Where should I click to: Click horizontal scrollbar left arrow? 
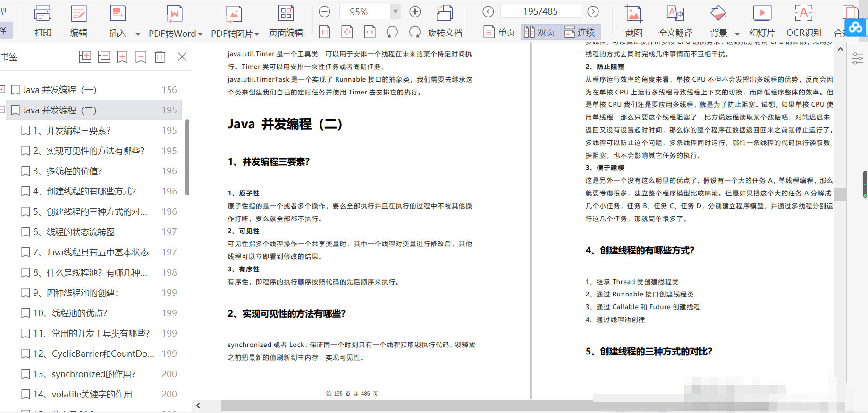pyautogui.click(x=198, y=405)
